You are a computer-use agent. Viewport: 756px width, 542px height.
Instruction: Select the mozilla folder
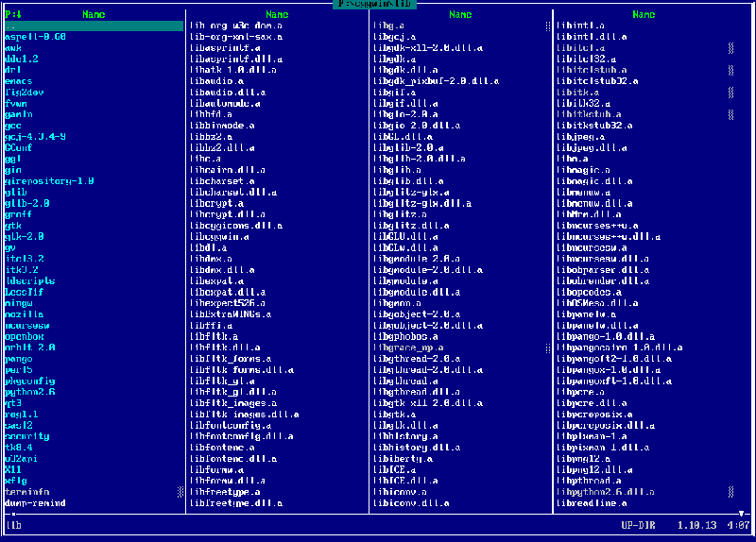24,313
